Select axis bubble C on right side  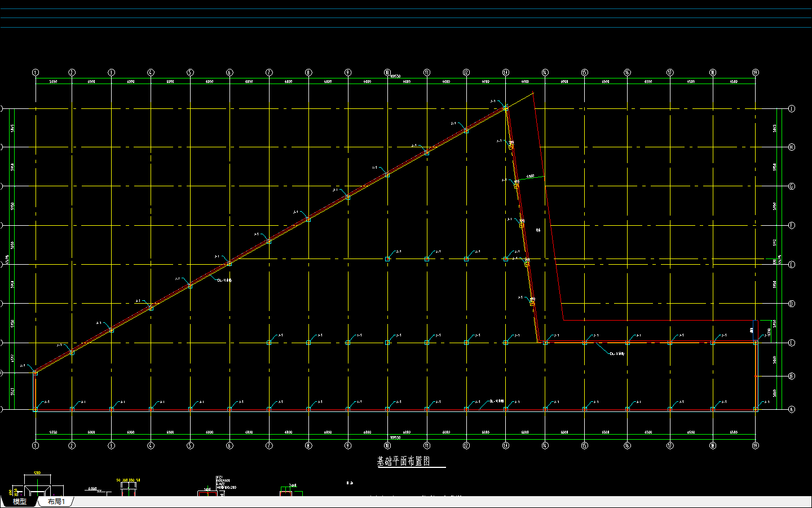(x=792, y=343)
